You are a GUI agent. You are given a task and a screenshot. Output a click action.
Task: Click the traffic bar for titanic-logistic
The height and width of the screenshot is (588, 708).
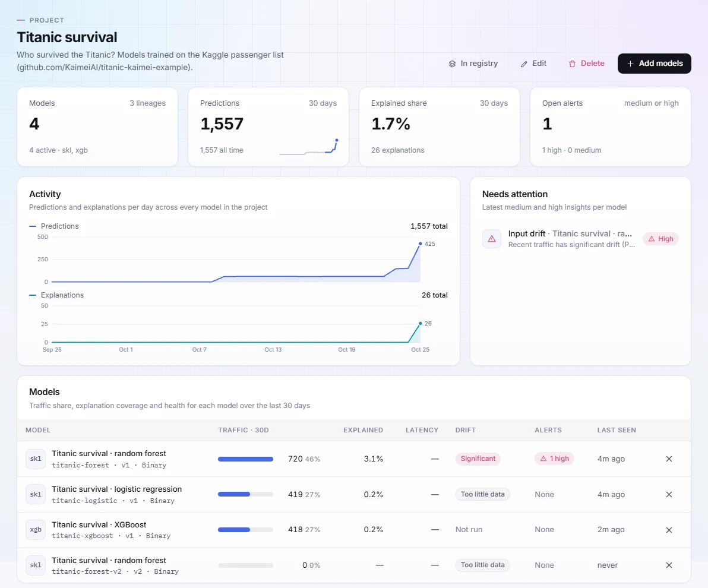pyautogui.click(x=246, y=495)
